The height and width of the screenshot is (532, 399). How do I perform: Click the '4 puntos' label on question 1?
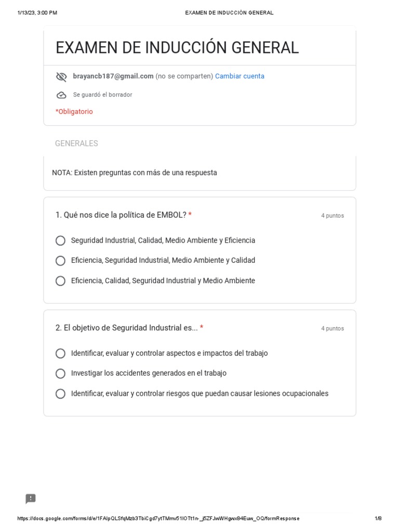coord(332,216)
